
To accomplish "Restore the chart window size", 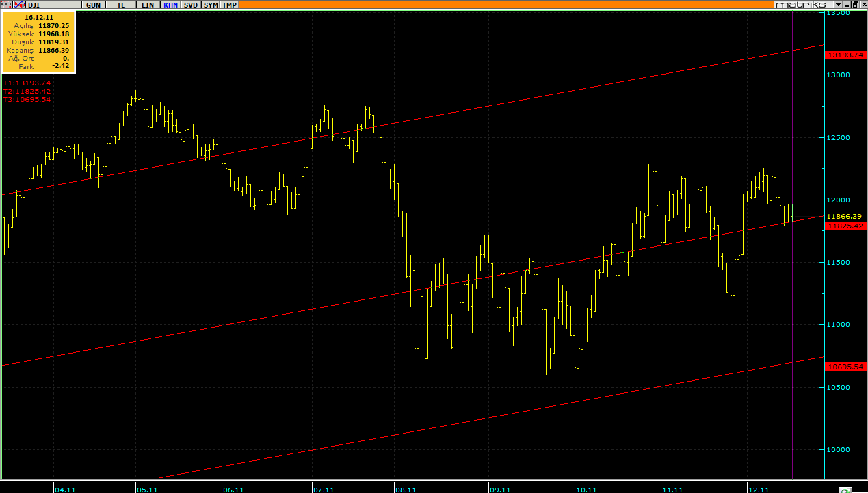I will click(x=855, y=5).
